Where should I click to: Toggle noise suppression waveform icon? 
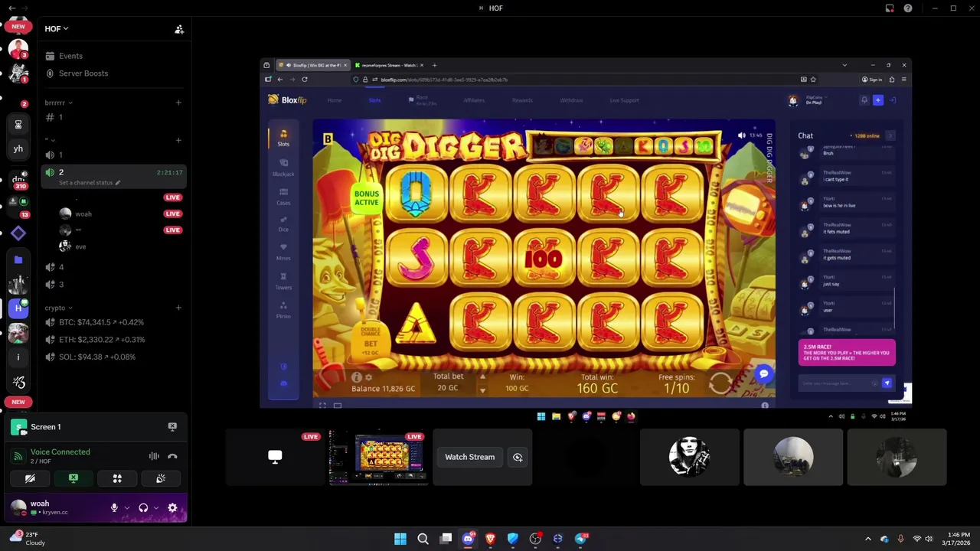154,456
